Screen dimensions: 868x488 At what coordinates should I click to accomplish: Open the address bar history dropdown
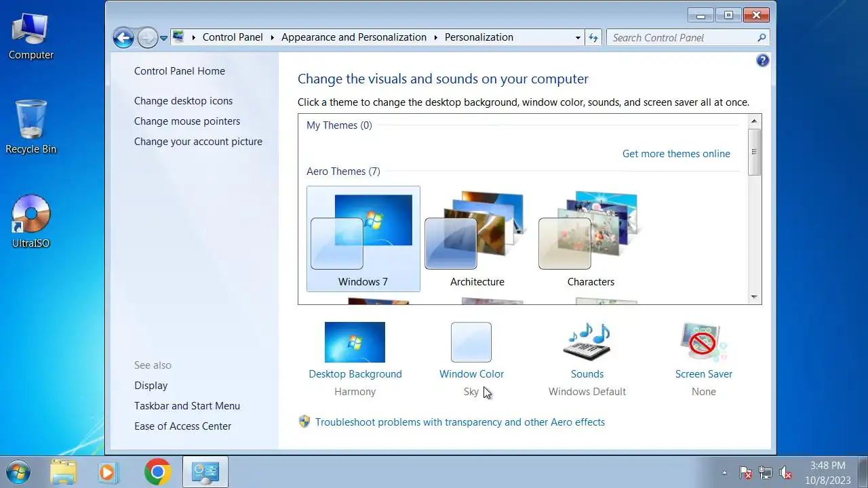coord(578,38)
